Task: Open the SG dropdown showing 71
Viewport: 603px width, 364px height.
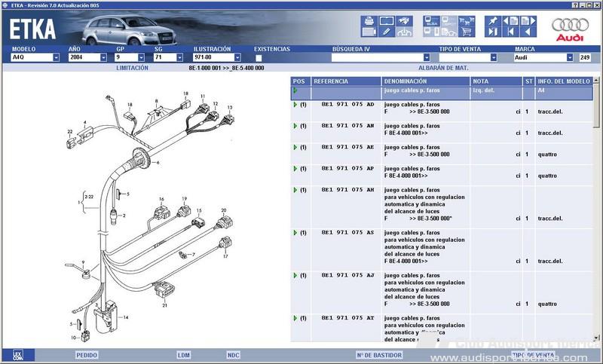Action: [179, 57]
